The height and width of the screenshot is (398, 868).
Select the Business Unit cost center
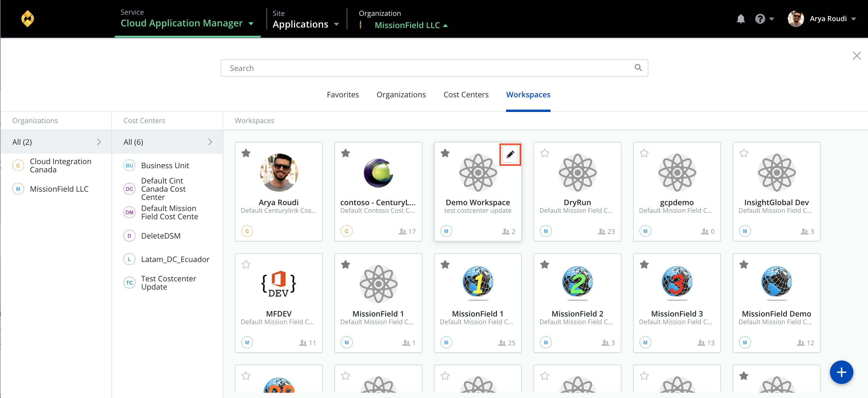click(x=164, y=165)
